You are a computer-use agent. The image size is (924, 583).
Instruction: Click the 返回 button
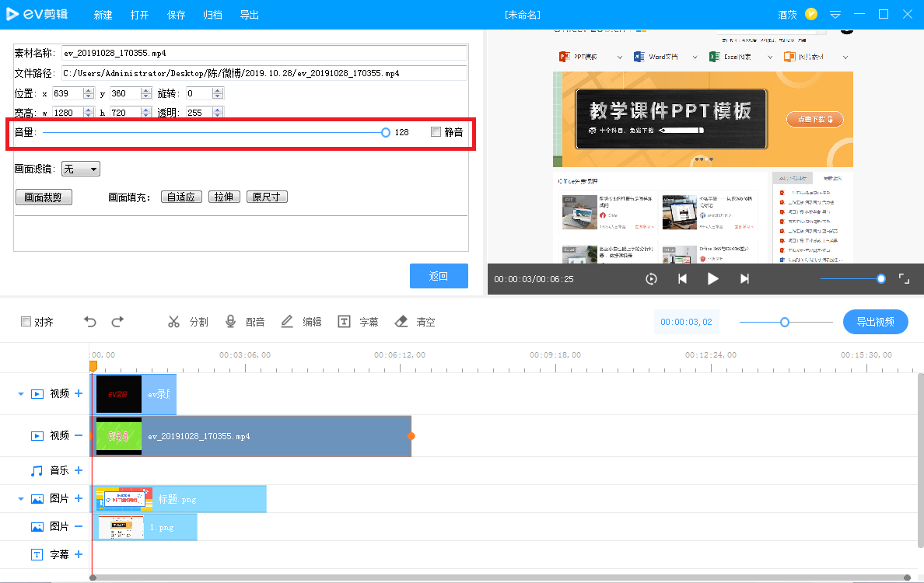pos(439,276)
